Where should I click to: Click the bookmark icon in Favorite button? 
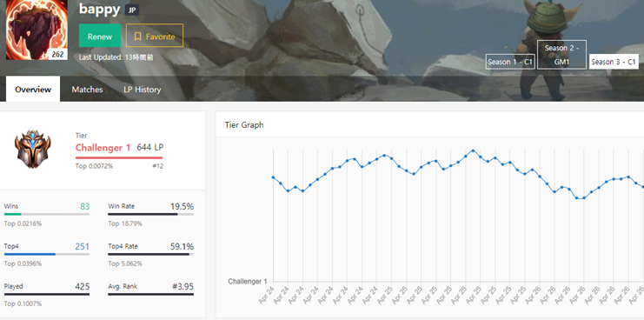pyautogui.click(x=137, y=37)
